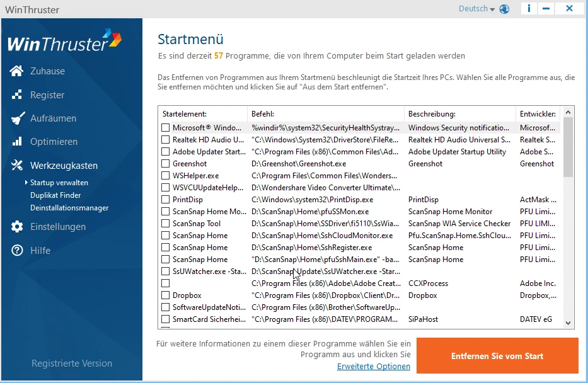Tick the Dropbox startup entry checkbox

coord(165,295)
